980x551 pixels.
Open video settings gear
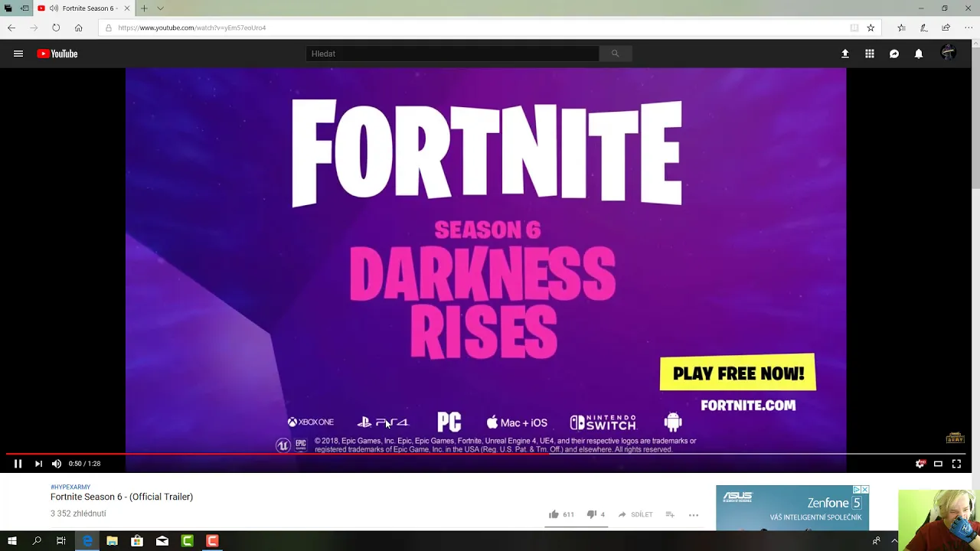(920, 464)
